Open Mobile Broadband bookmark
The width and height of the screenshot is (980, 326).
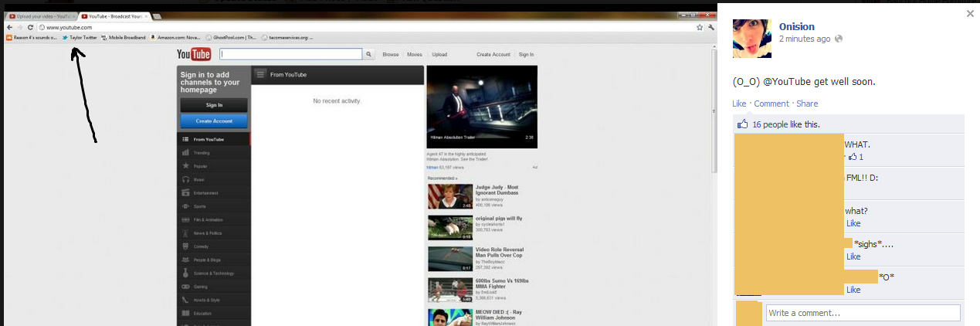pos(124,37)
